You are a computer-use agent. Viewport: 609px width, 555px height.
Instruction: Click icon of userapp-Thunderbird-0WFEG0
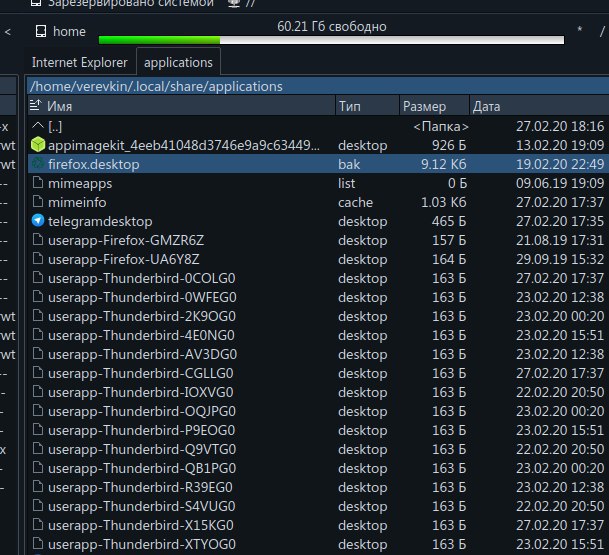(38, 297)
